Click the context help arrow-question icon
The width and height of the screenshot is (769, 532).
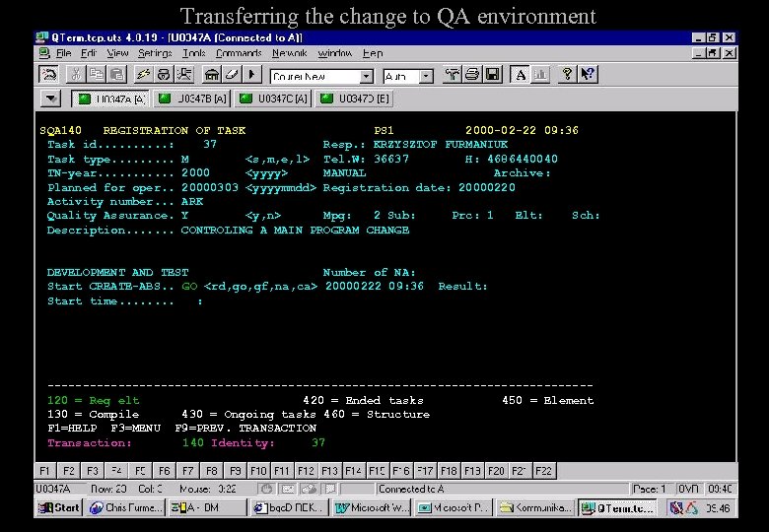point(588,75)
